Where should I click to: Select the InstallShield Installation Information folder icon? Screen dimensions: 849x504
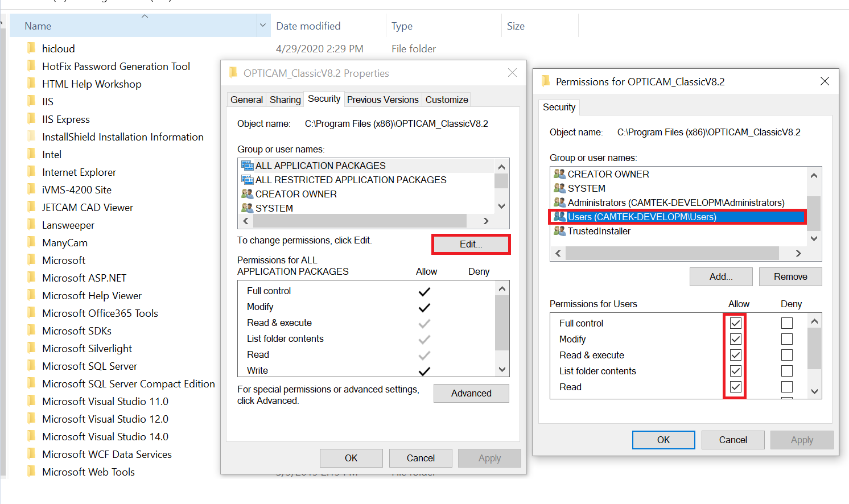coord(31,137)
